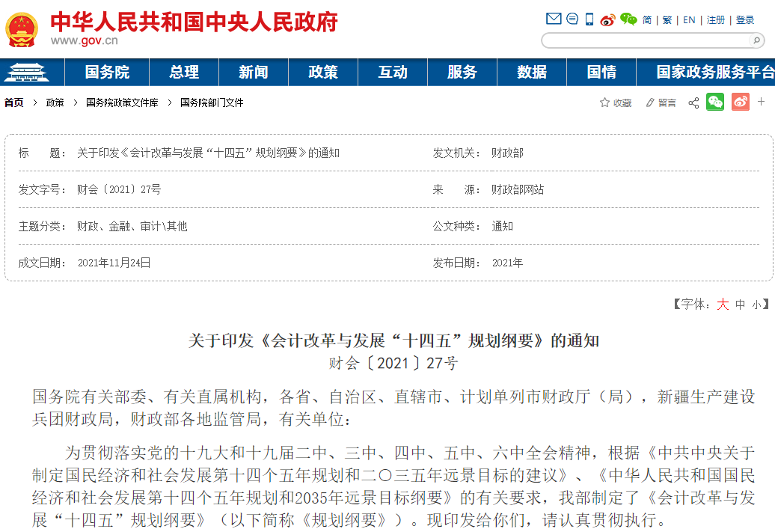Click the building icon at the navigation bar's left
775x532 pixels.
pyautogui.click(x=28, y=73)
